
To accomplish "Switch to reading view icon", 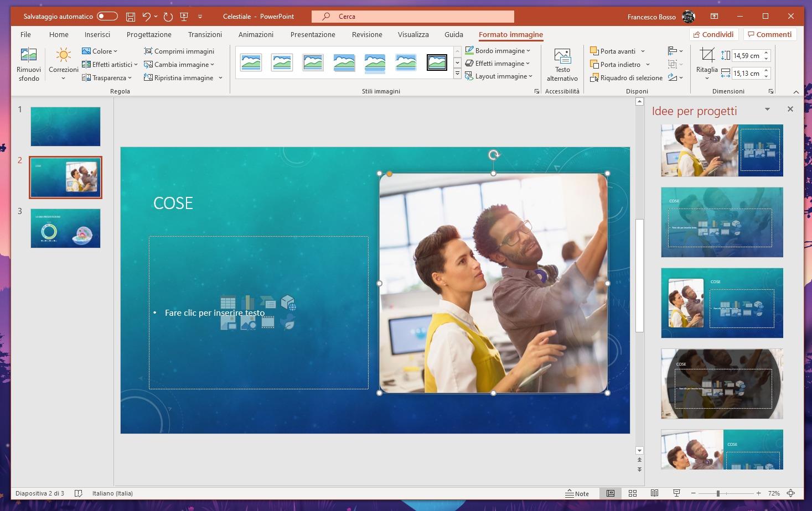I will click(654, 493).
